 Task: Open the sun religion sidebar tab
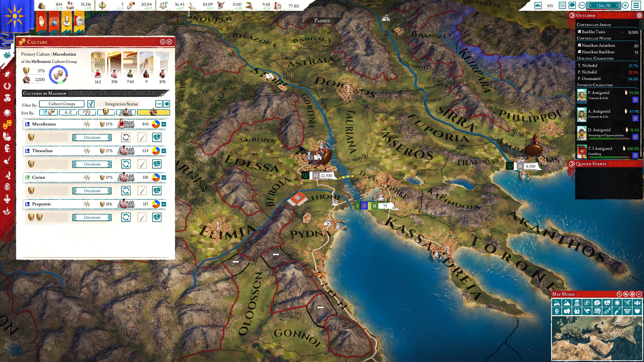[7, 112]
